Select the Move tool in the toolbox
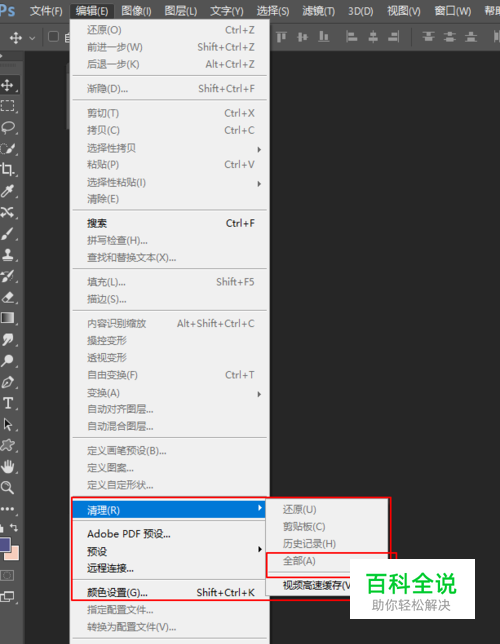Screen dimensions: 500x644 click(7, 85)
